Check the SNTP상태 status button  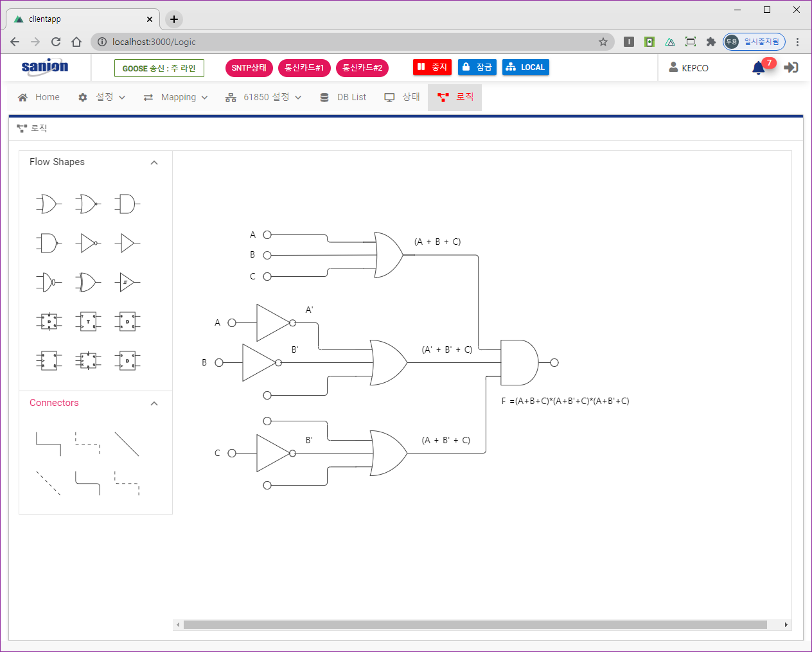[x=249, y=67]
